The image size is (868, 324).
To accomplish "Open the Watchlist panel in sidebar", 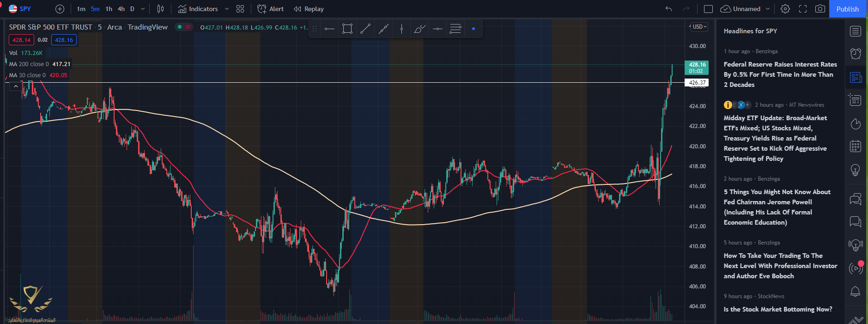I will [x=856, y=31].
